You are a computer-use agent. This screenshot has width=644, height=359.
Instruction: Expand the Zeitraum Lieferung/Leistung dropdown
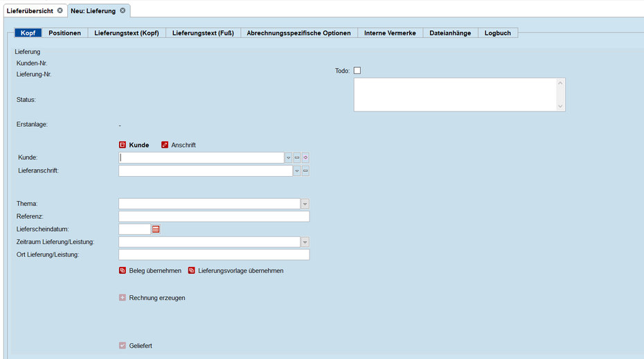[305, 242]
